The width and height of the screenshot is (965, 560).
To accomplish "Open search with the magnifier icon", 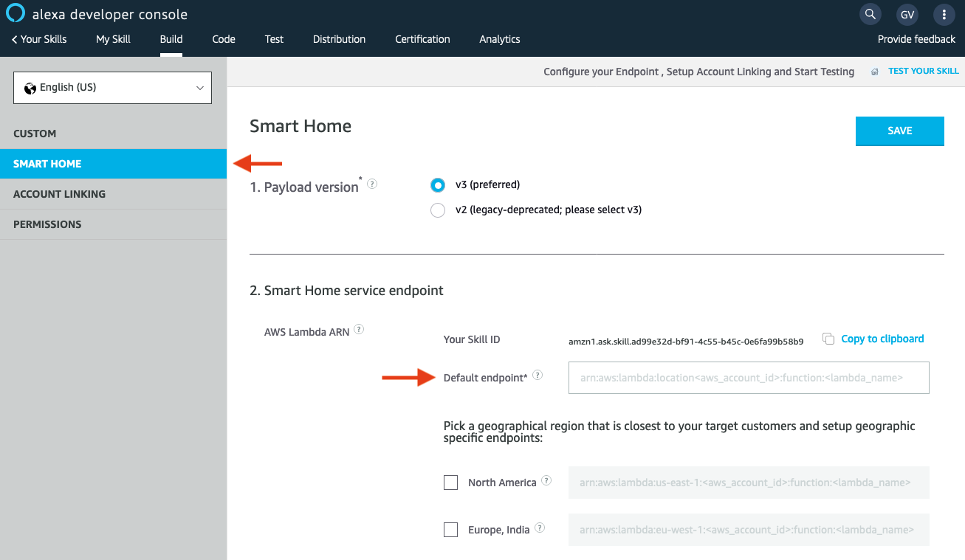I will coord(870,14).
